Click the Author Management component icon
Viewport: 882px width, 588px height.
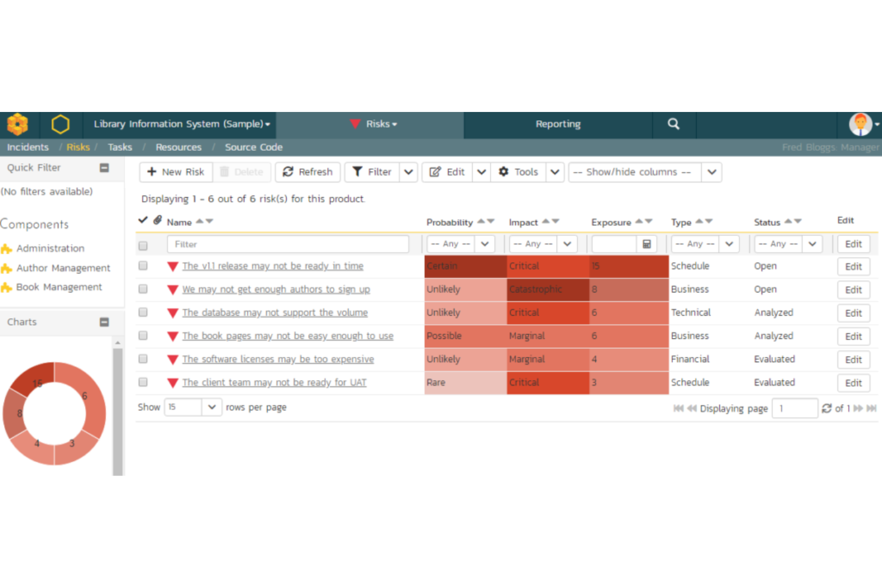pyautogui.click(x=8, y=267)
